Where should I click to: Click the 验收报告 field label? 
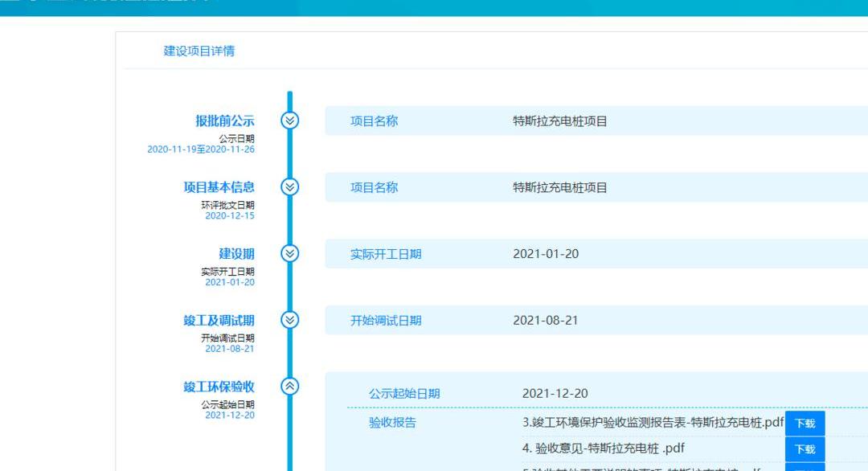click(x=392, y=422)
